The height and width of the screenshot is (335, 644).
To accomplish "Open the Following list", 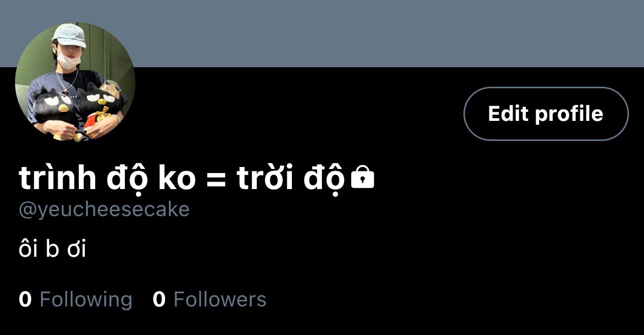I will coord(76,299).
